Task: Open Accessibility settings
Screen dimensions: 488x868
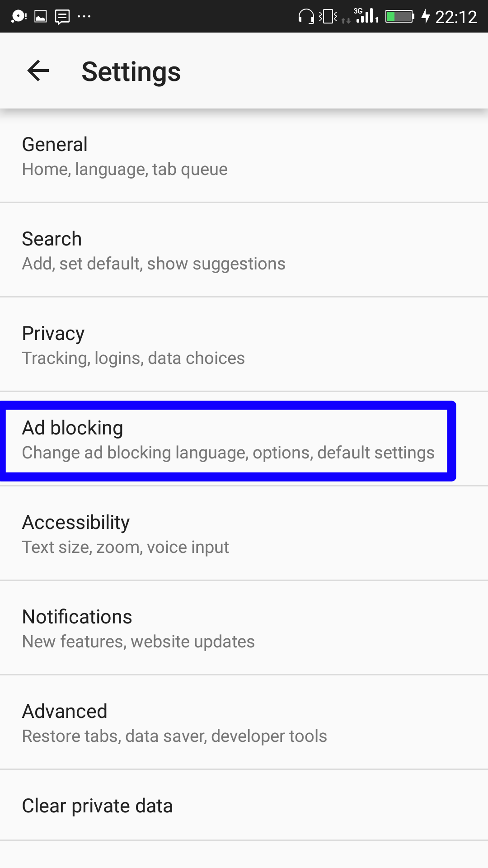Action: (244, 533)
